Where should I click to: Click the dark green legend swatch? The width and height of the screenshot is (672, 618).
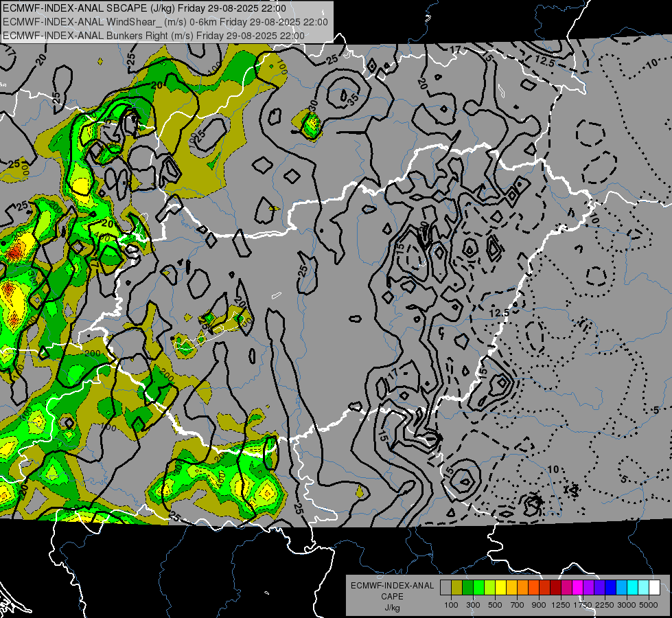(x=467, y=588)
